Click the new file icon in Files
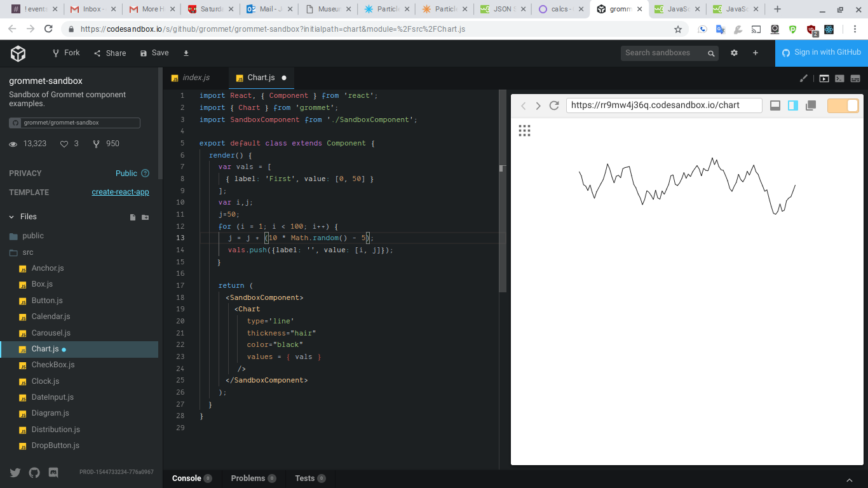868x488 pixels. [133, 217]
